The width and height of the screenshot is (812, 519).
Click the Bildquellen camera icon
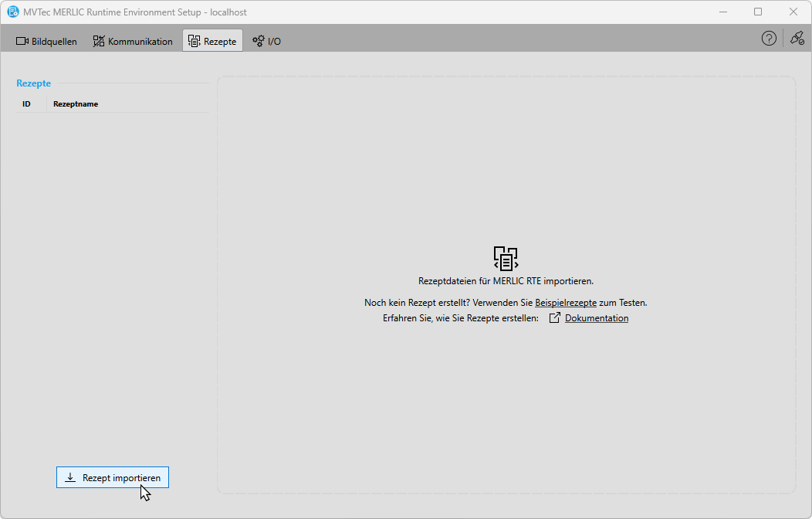tap(22, 42)
